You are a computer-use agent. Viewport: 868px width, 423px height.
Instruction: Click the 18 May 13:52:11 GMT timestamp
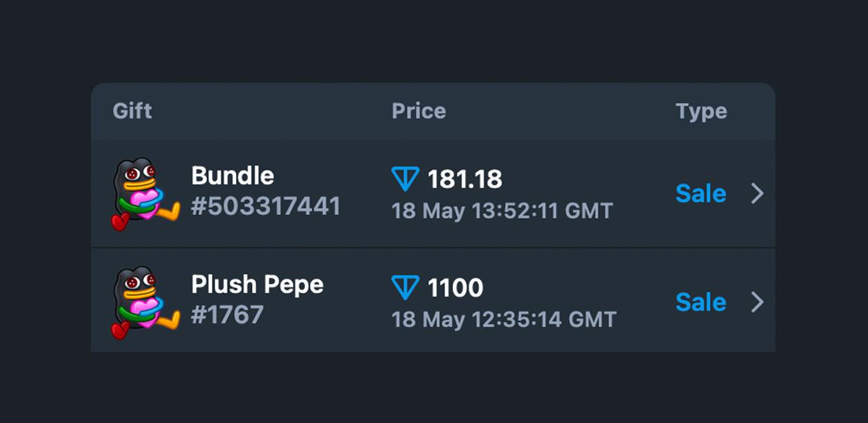[x=502, y=211]
